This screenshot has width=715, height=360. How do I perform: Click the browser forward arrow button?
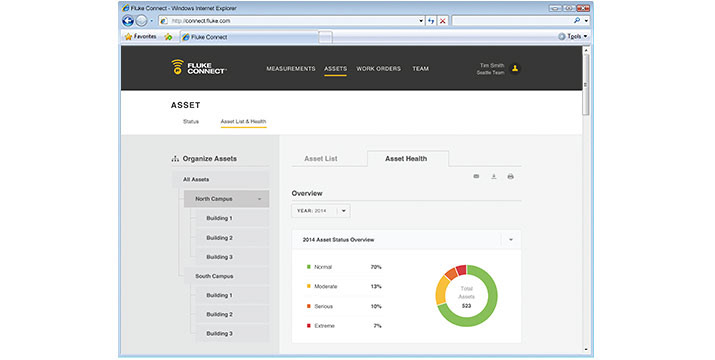coord(141,21)
